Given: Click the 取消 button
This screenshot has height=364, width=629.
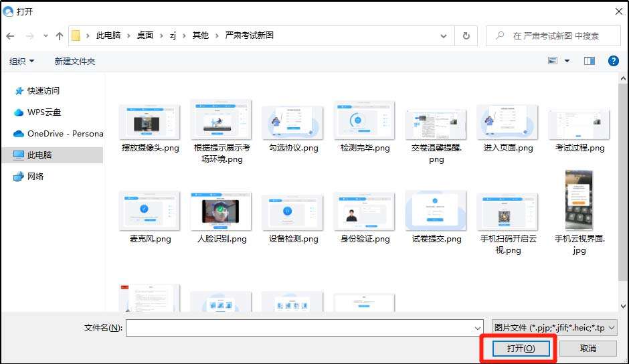Looking at the screenshot, I should point(588,349).
